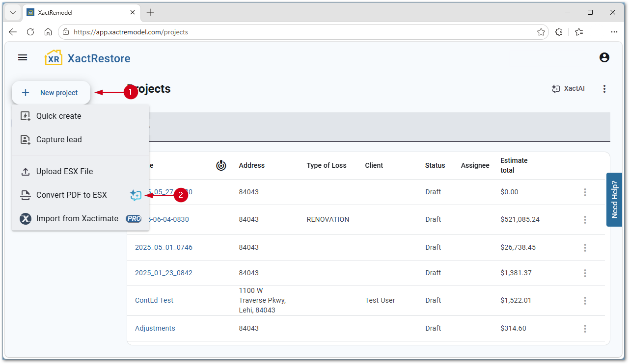The width and height of the screenshot is (629, 364).
Task: Open the browser extensions menu
Action: (559, 32)
